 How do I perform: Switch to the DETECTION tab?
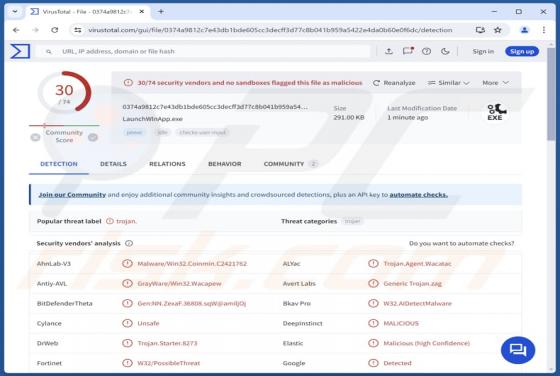[x=59, y=164]
